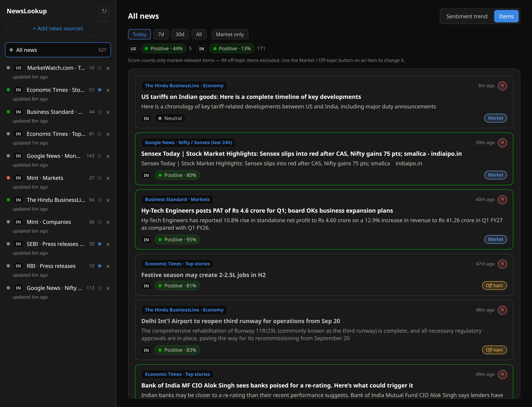Dismiss the Bank of India MF article

pyautogui.click(x=502, y=375)
